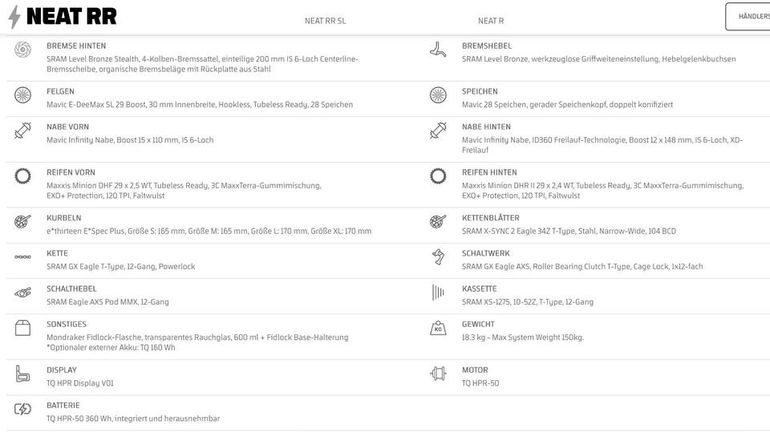Click the rear brake disc icon
Screen dimensions: 770x432
click(23, 50)
